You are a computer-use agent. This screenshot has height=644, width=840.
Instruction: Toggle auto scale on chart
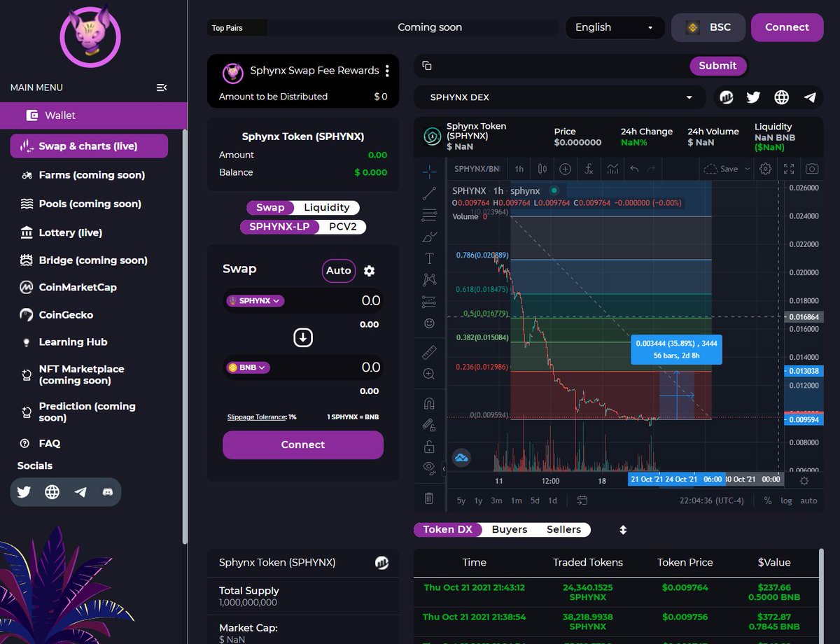click(808, 500)
